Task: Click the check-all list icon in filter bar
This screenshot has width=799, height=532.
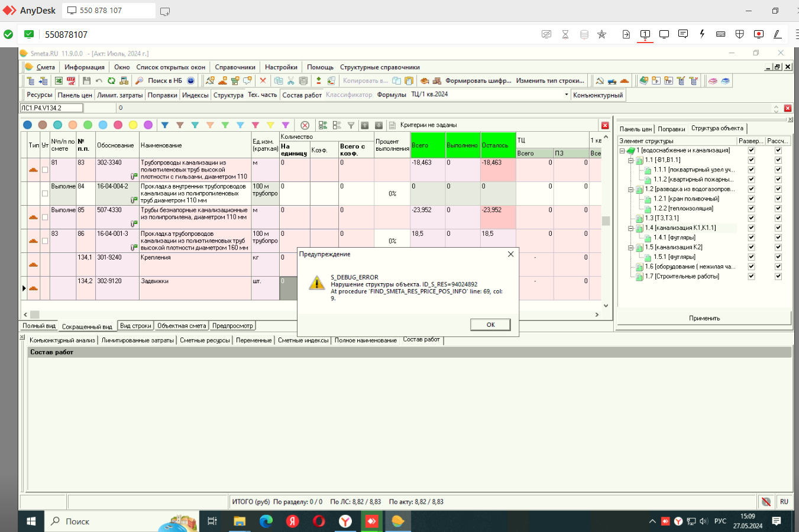Action: 323,125
